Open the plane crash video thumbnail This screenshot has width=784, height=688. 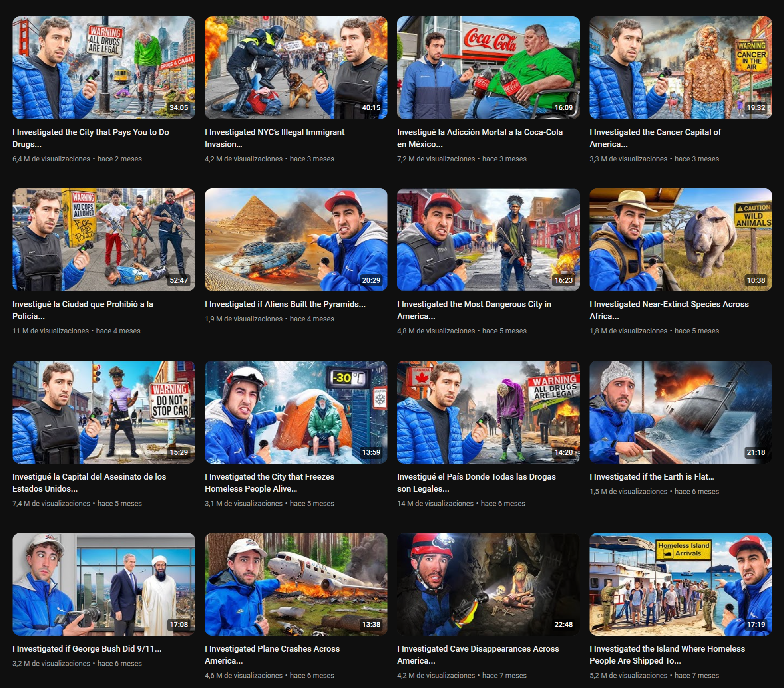pyautogui.click(x=296, y=584)
